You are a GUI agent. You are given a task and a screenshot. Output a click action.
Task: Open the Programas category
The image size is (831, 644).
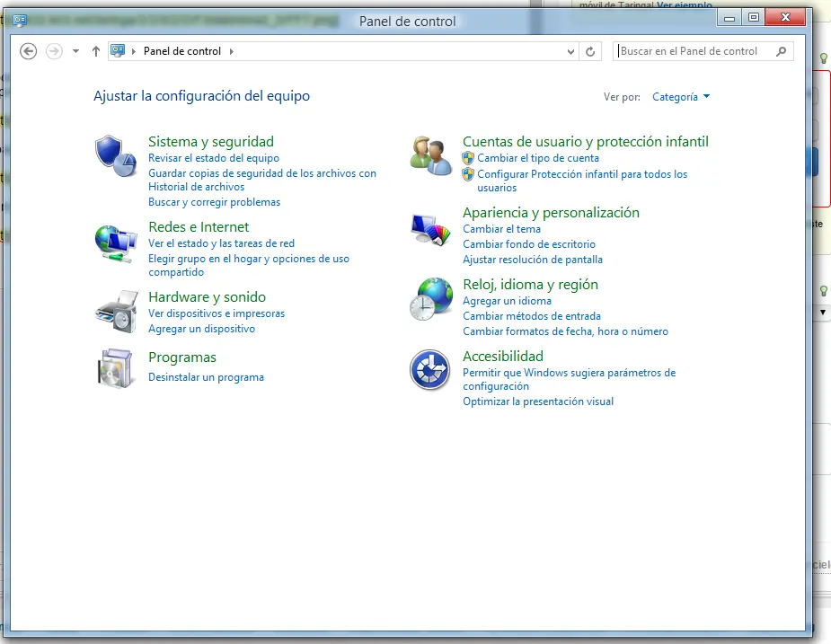pos(182,357)
